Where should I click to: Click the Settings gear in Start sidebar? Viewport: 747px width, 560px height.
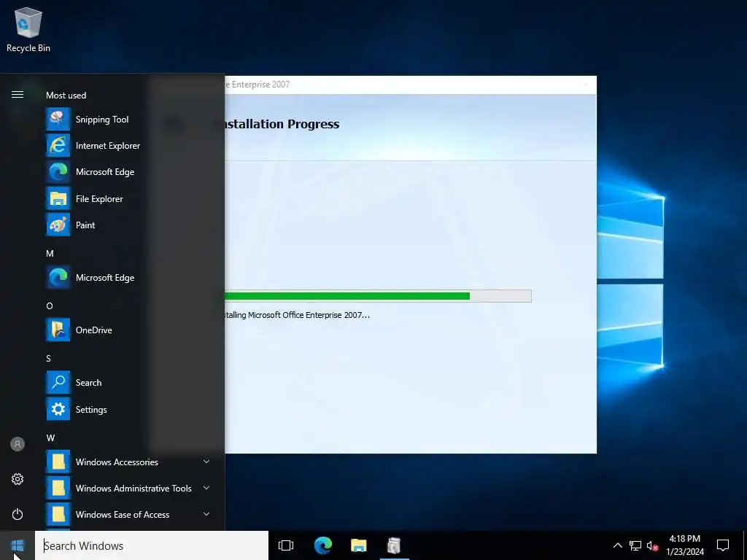(x=18, y=479)
